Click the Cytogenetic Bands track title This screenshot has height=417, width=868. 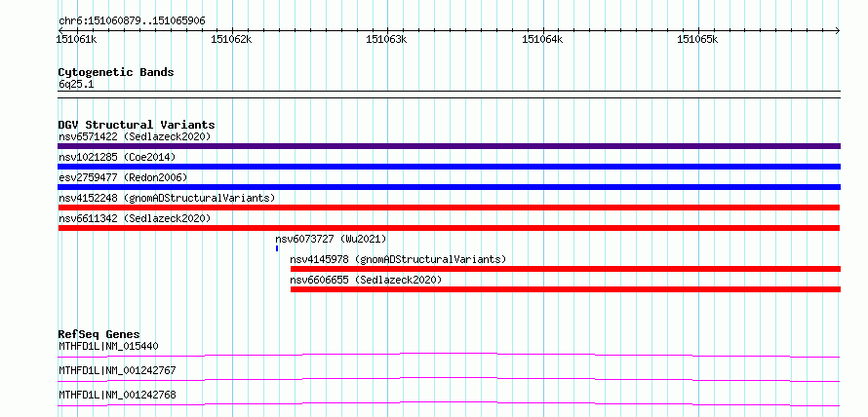click(116, 72)
